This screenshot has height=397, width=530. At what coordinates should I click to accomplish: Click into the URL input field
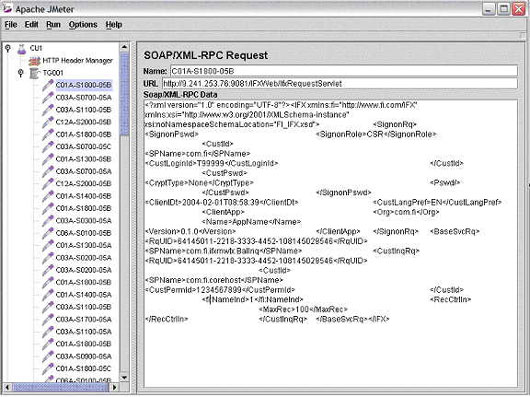point(340,83)
